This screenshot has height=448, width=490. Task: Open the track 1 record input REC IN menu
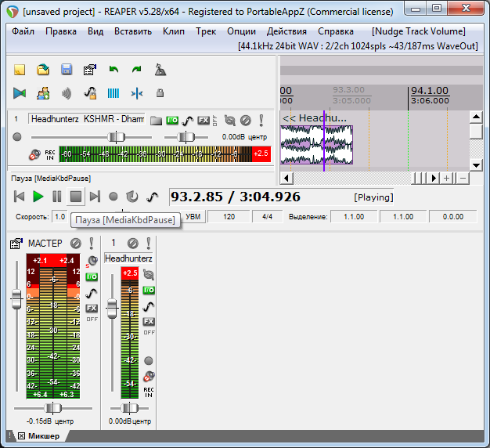(x=50, y=154)
